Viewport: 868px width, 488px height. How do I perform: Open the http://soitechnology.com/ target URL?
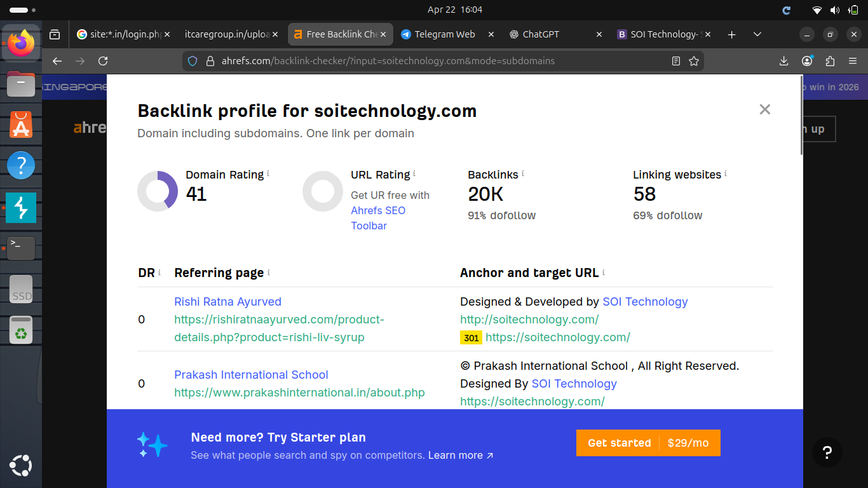[529, 320]
